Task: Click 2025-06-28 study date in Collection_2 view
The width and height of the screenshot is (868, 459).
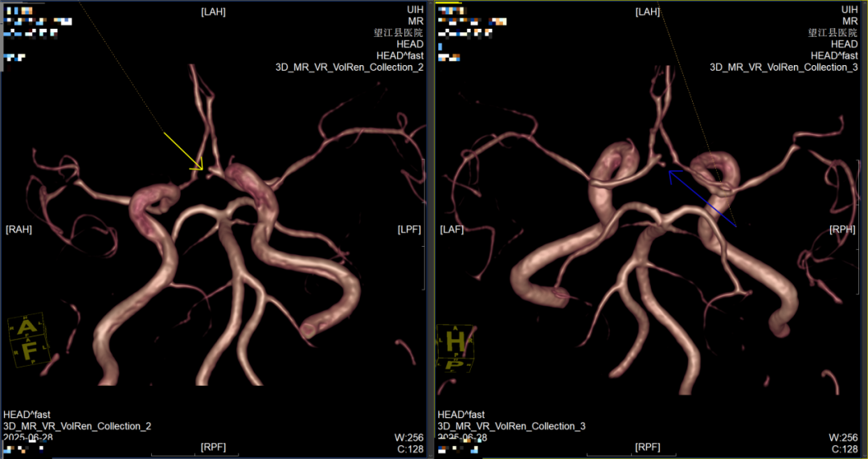Action: [x=28, y=437]
